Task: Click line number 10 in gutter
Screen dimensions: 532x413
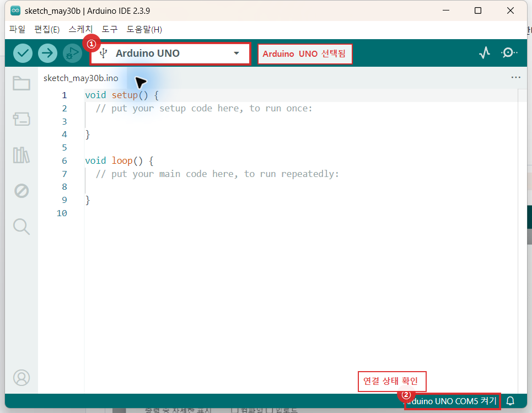Action: [62, 213]
